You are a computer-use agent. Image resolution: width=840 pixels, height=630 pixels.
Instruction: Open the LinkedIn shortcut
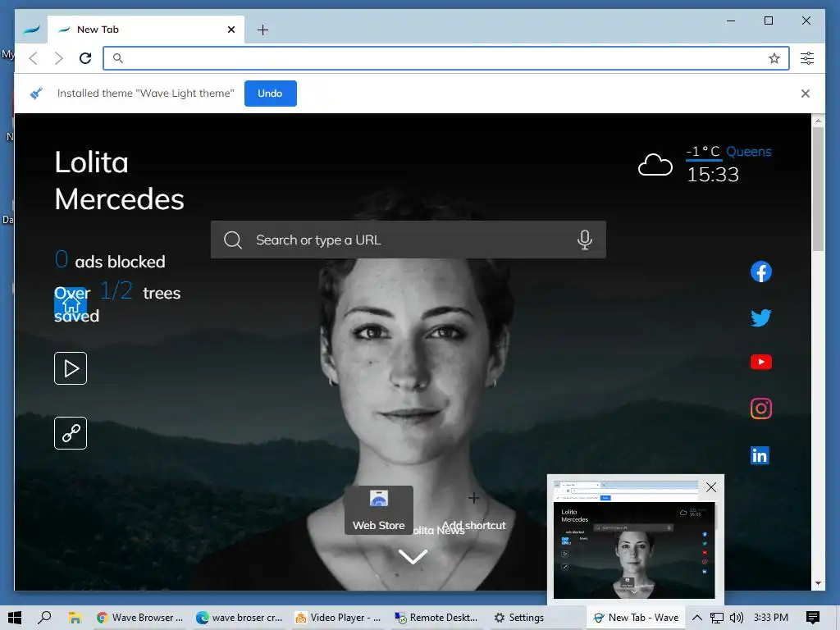point(760,455)
